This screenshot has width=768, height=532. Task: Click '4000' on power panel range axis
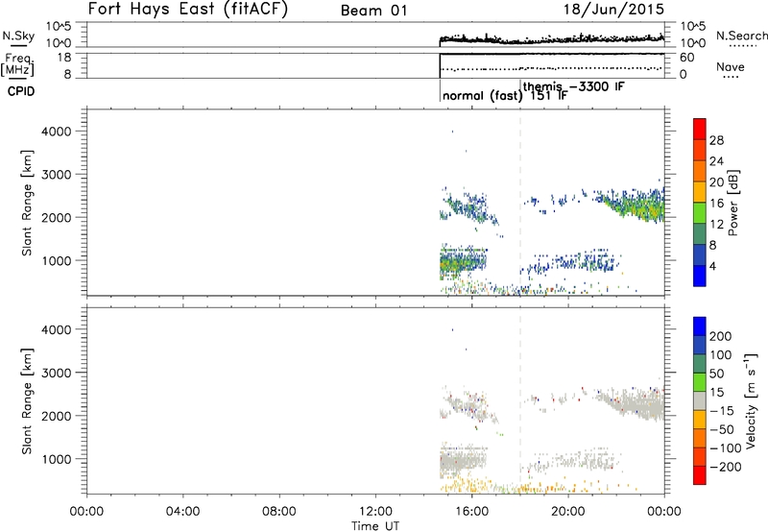coord(57,132)
